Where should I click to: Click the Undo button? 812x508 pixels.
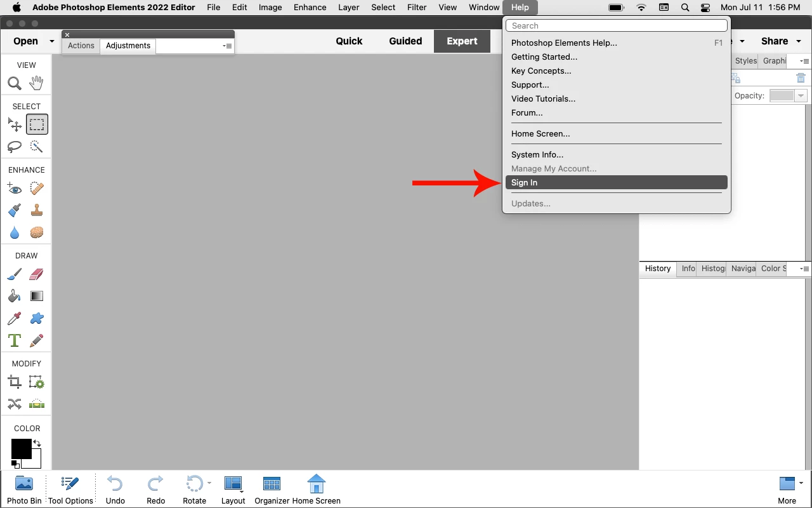click(x=115, y=490)
